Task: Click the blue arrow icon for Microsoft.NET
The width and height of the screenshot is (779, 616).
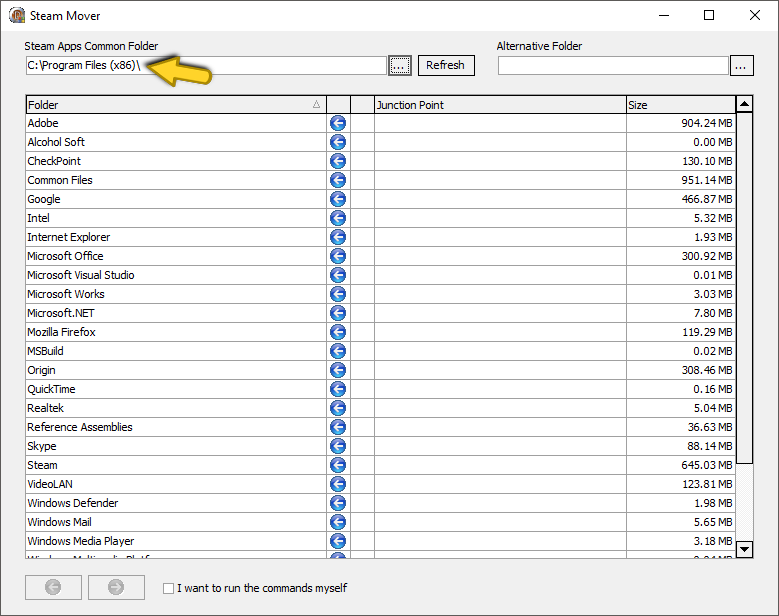Action: click(338, 313)
